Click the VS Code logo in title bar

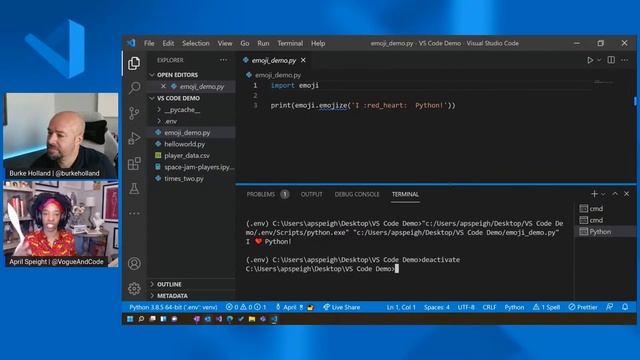pos(131,43)
